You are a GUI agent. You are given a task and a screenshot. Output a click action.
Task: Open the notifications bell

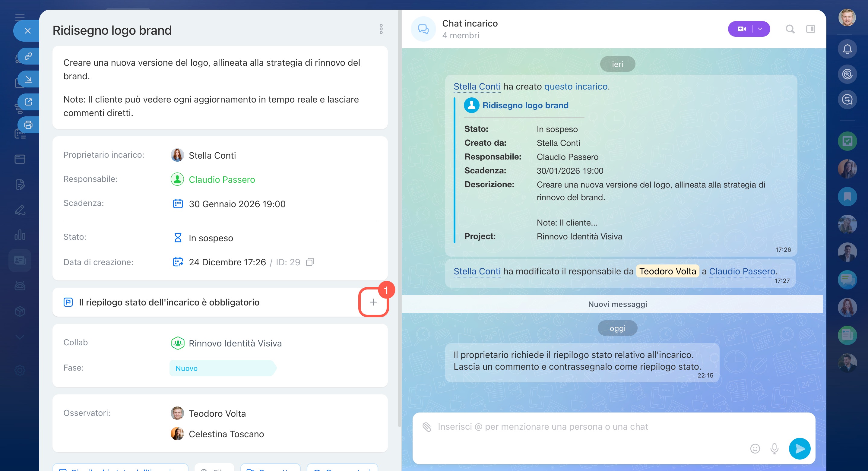847,49
